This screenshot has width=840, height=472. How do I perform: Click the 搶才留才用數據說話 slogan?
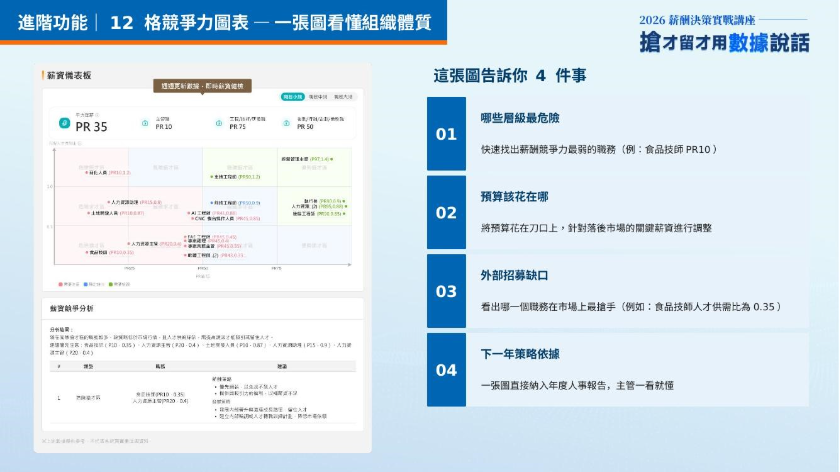click(724, 42)
